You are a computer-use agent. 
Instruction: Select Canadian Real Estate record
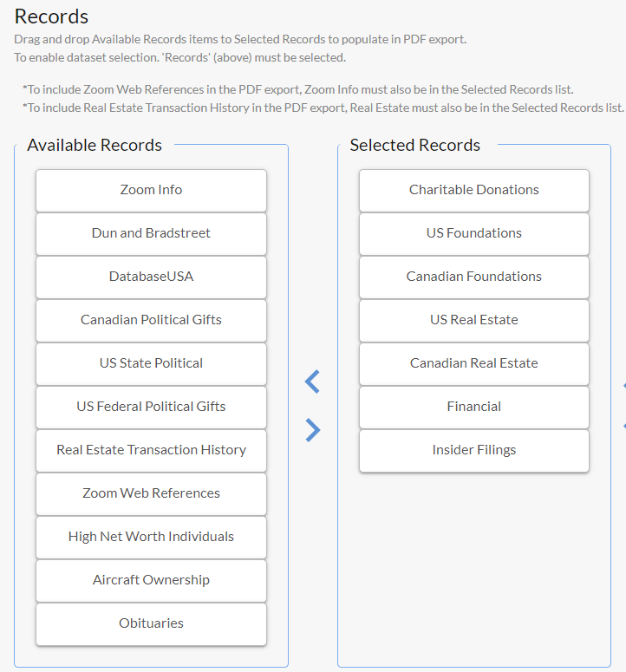click(474, 363)
